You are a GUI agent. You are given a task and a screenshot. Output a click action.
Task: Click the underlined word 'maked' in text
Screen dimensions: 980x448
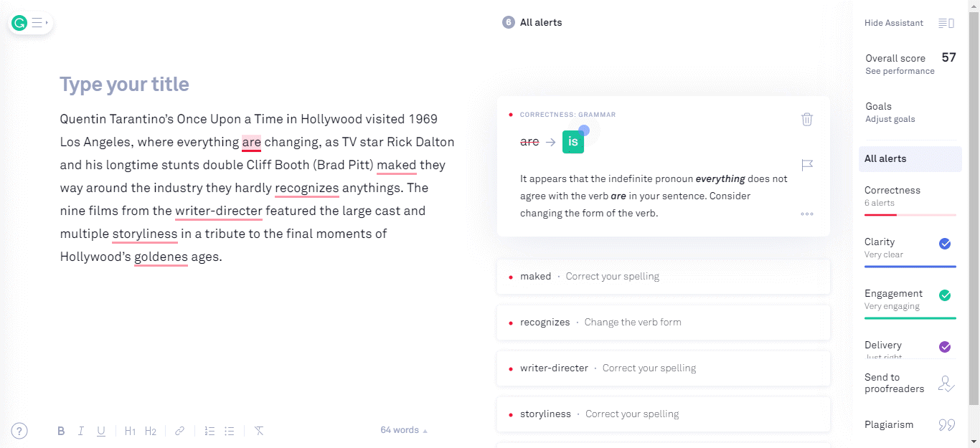397,165
